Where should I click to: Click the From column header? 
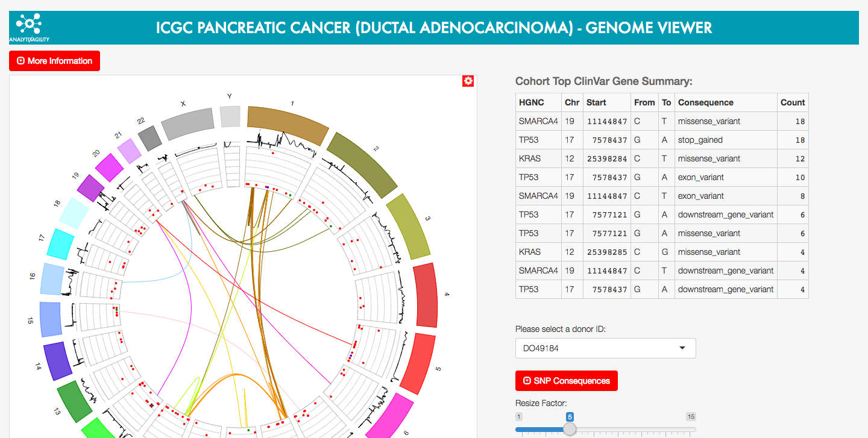tap(644, 102)
